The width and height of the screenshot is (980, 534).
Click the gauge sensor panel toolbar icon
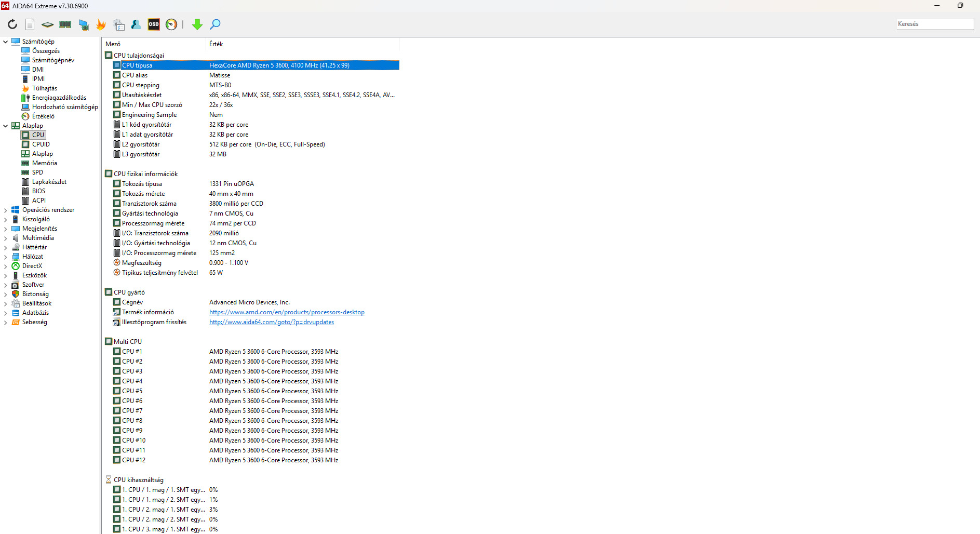click(x=171, y=24)
